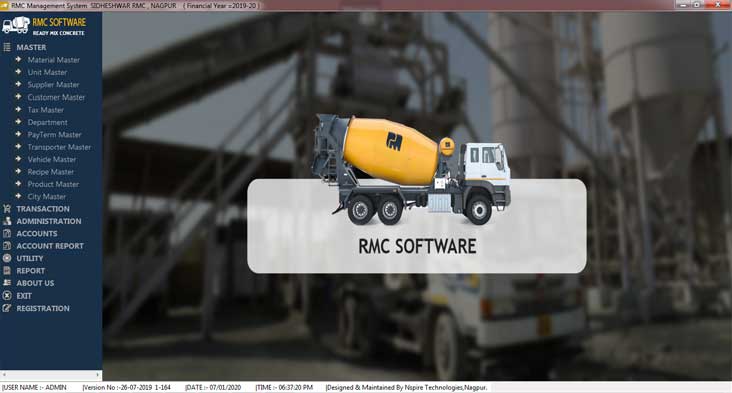Open Customer Master entry
The image size is (732, 393).
56,97
